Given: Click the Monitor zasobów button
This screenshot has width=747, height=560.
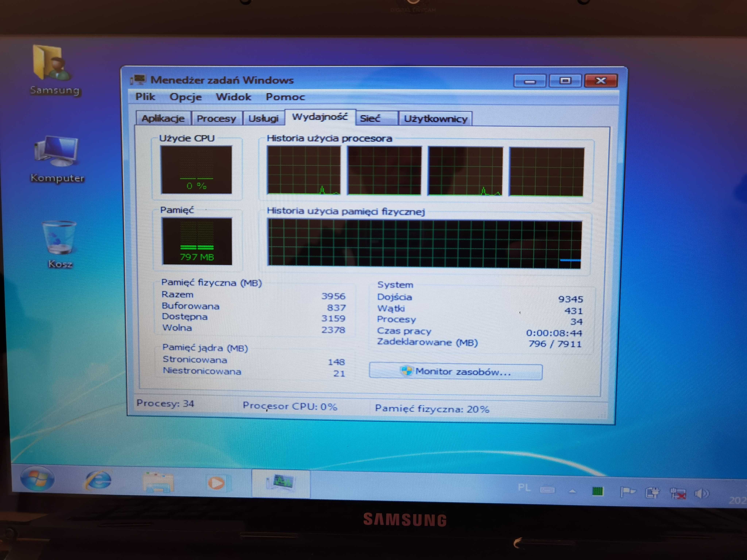Looking at the screenshot, I should 456,371.
